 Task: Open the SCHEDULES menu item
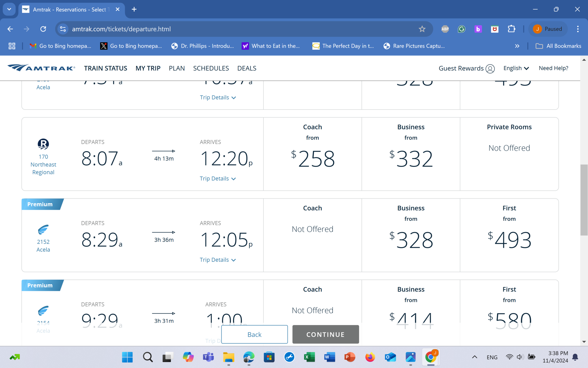[x=211, y=68]
